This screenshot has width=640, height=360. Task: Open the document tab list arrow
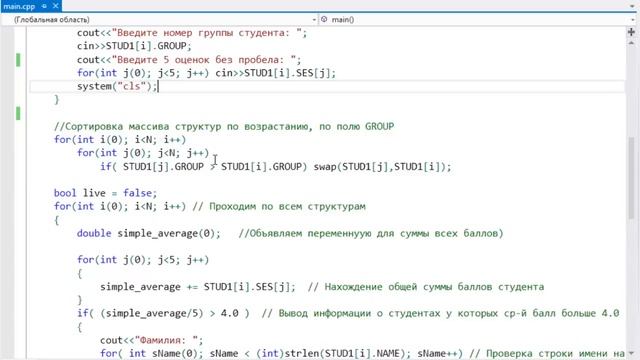coord(632,6)
